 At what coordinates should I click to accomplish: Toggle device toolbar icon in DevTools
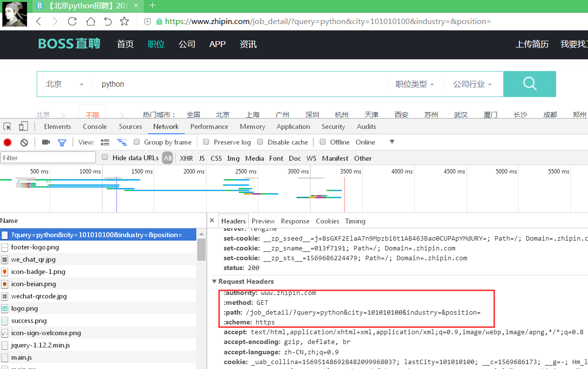tap(23, 126)
